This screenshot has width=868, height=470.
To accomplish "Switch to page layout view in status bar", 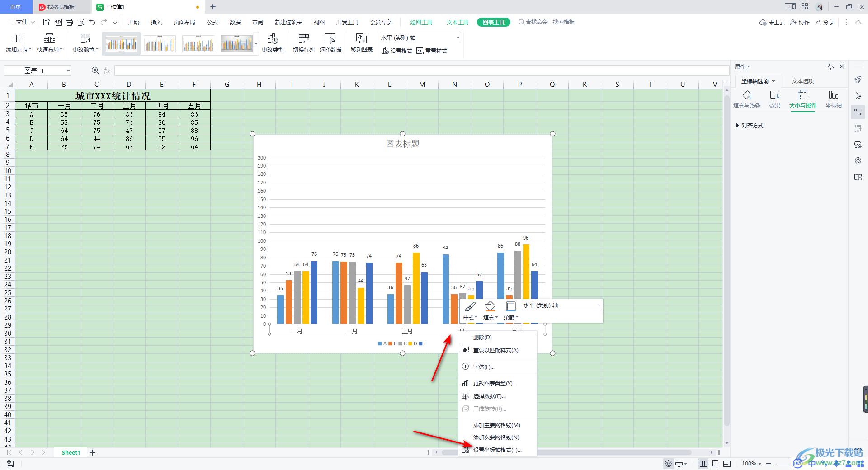I will coord(715,464).
